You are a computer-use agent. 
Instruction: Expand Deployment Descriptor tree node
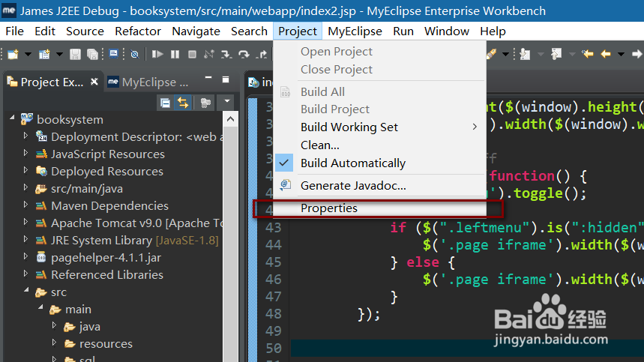click(x=26, y=136)
